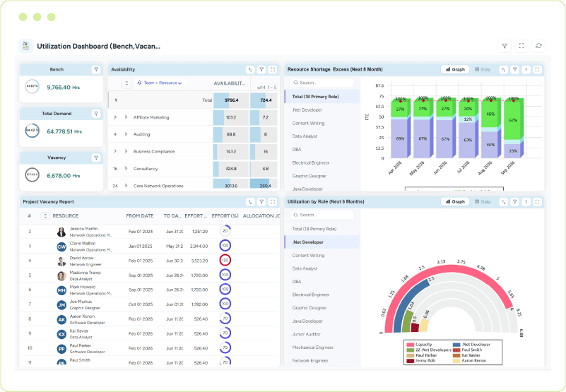
Task: Expand the Availability panel to fullscreen
Action: tap(273, 69)
